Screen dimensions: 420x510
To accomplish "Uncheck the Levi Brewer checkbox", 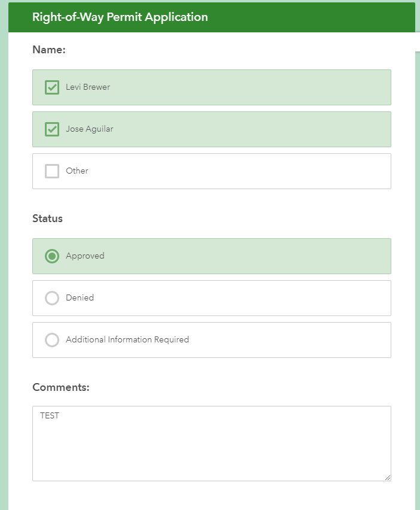I will [52, 87].
